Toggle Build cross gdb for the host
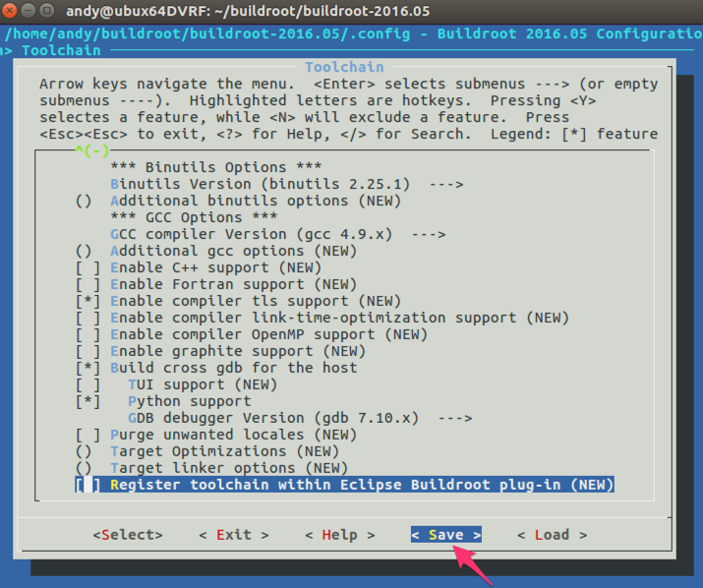This screenshot has width=703, height=588. click(x=88, y=368)
